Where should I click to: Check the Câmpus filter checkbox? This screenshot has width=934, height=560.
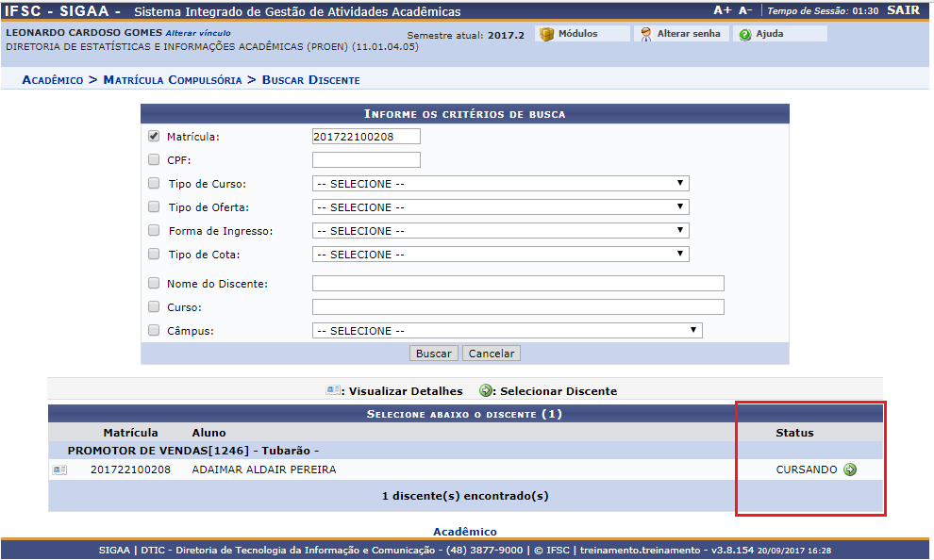tap(154, 331)
